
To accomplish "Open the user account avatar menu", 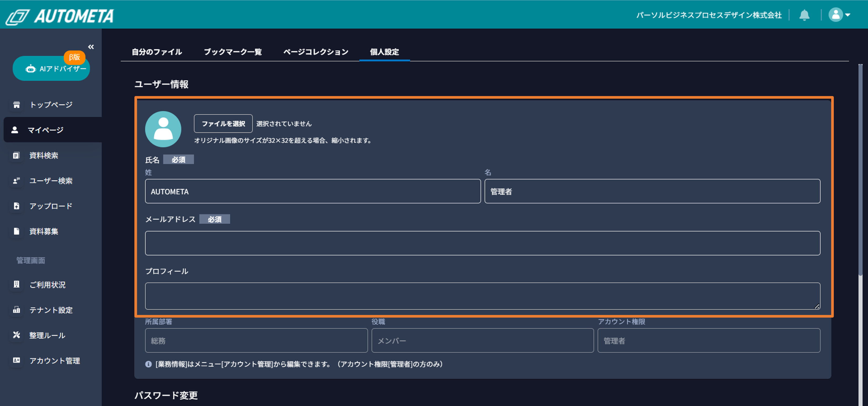I will click(x=839, y=15).
